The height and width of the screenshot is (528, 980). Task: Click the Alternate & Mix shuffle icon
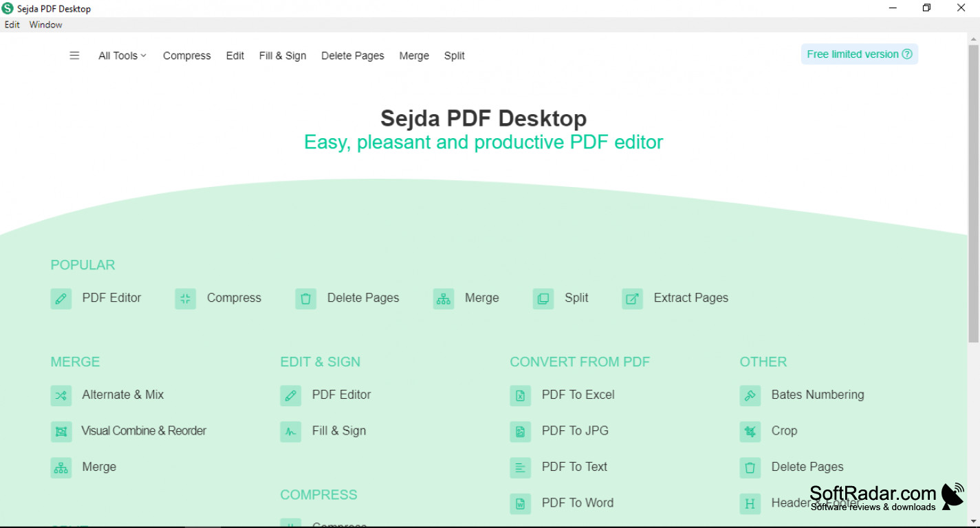(61, 395)
